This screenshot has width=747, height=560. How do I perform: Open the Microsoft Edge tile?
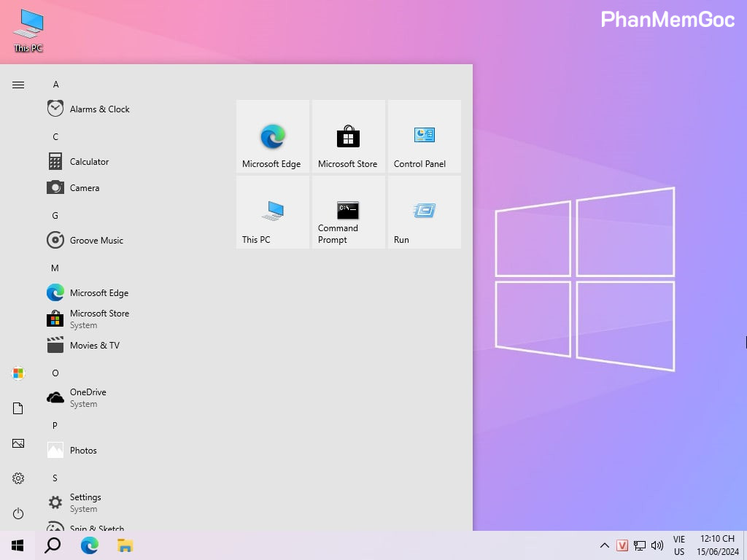[x=273, y=136]
